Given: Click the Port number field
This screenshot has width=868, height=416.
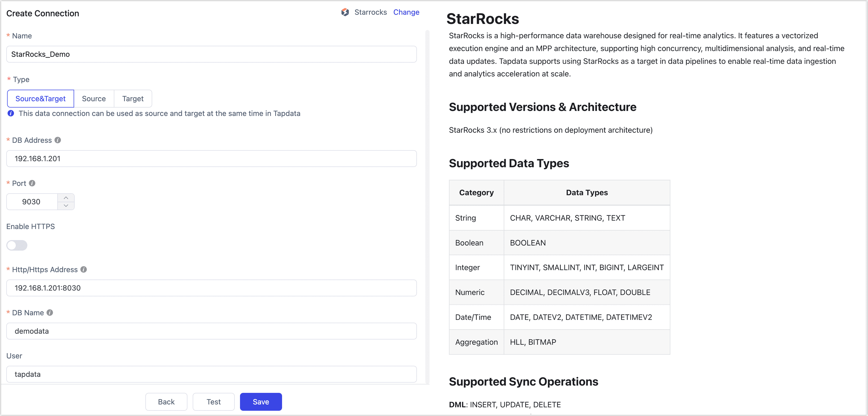Looking at the screenshot, I should (x=32, y=202).
